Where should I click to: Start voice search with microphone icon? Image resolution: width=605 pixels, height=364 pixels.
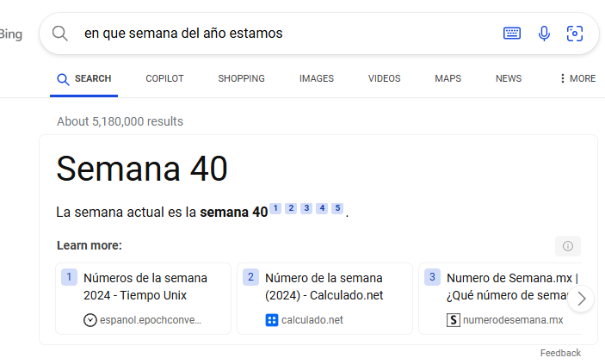pos(544,34)
